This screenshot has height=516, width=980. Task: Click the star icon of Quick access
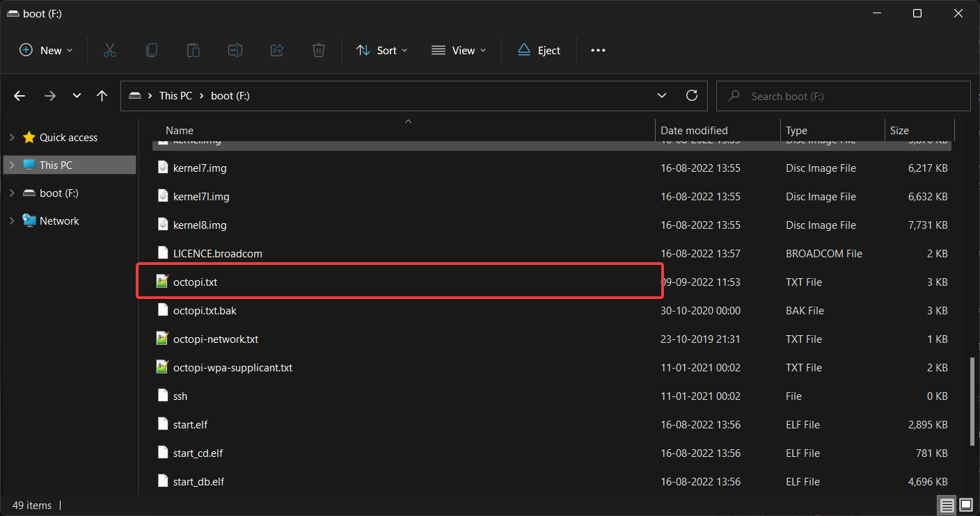[x=29, y=137]
